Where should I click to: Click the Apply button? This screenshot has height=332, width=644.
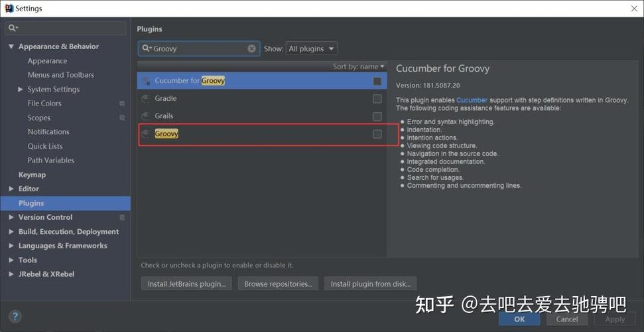tap(615, 319)
